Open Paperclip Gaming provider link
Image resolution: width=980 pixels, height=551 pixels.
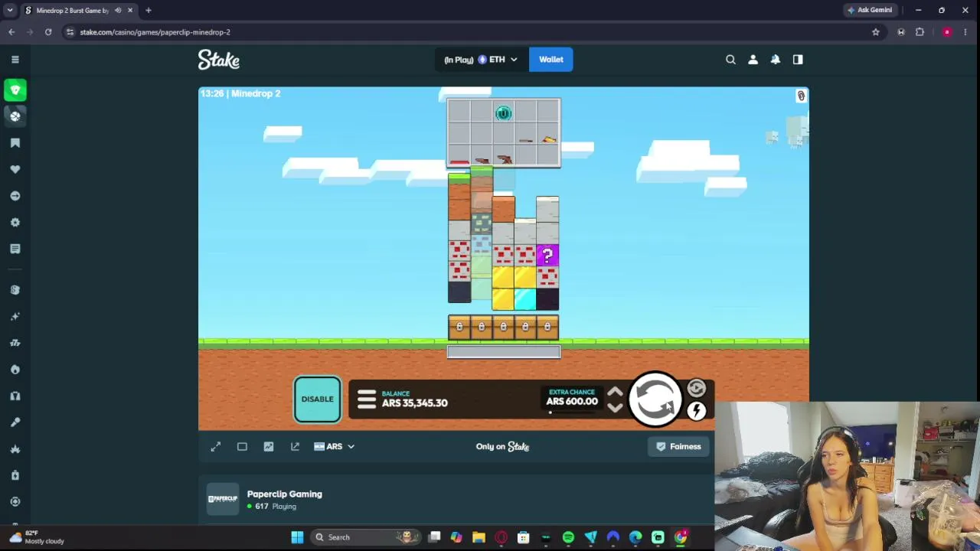284,494
